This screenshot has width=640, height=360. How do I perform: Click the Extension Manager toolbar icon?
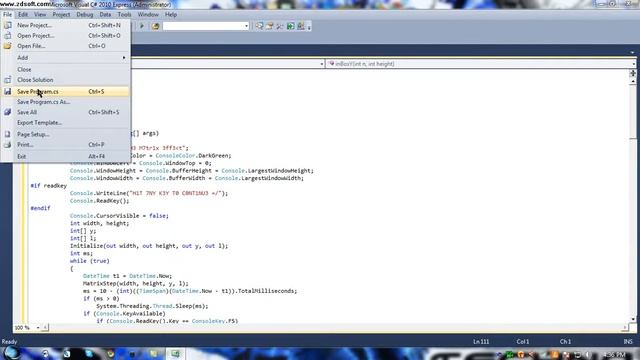pyautogui.click(x=301, y=26)
